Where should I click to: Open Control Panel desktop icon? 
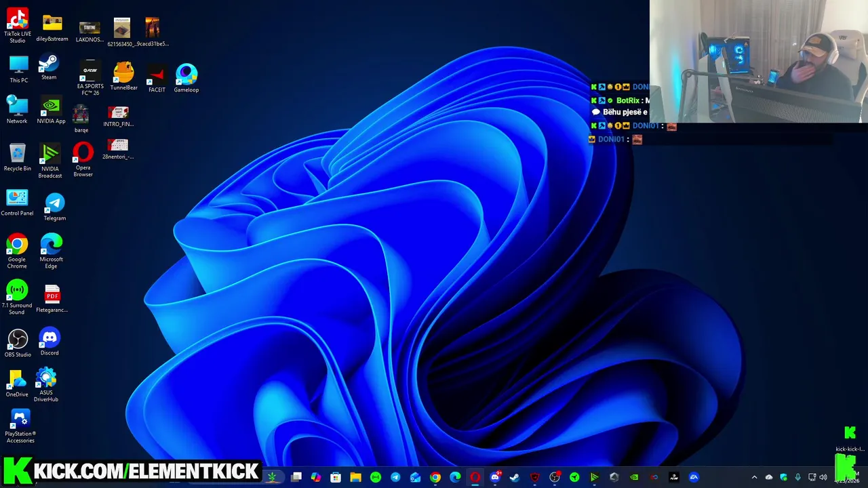click(x=17, y=202)
